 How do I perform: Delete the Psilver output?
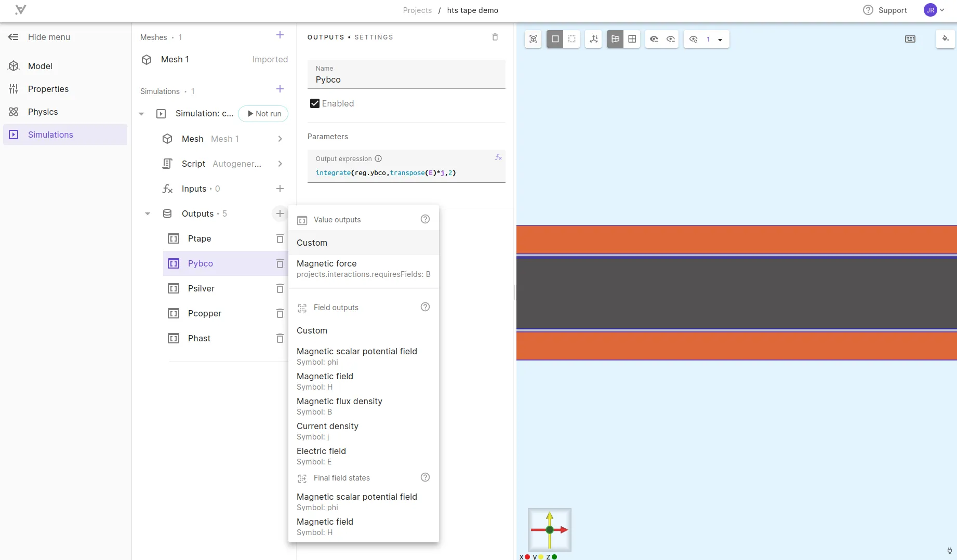(280, 288)
